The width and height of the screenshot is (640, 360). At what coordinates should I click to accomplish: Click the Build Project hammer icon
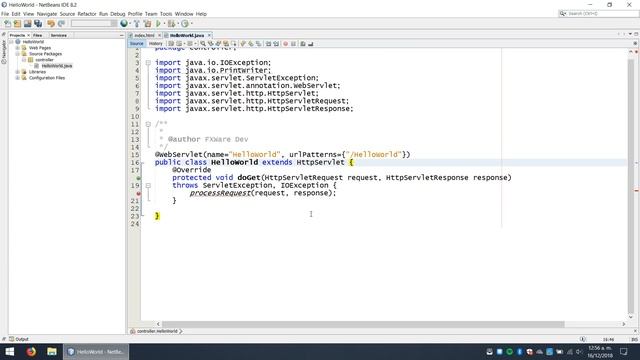click(x=137, y=24)
